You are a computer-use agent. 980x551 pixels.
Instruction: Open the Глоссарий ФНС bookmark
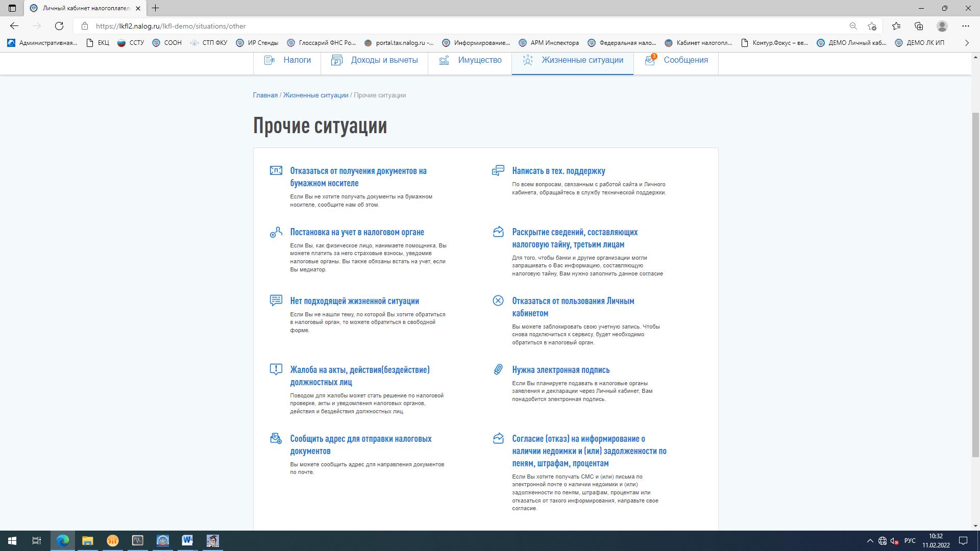click(x=322, y=43)
